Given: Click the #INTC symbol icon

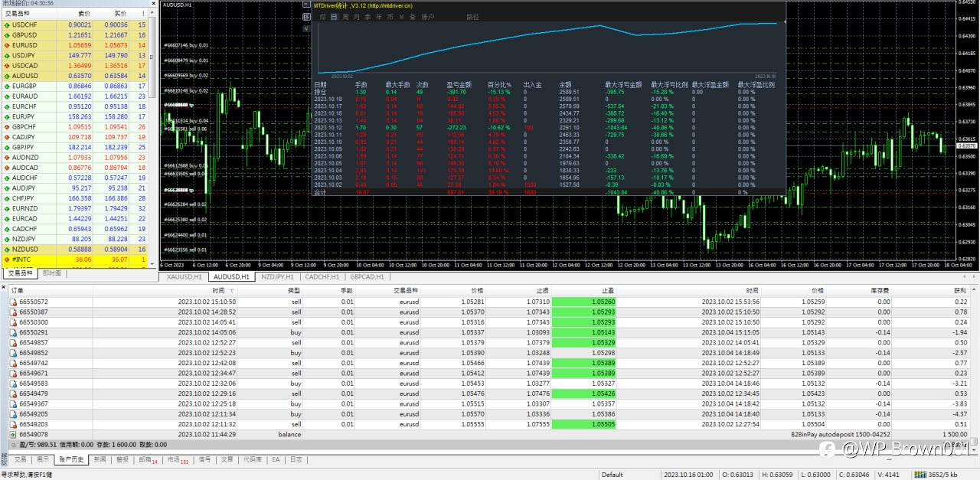Looking at the screenshot, I should point(7,260).
